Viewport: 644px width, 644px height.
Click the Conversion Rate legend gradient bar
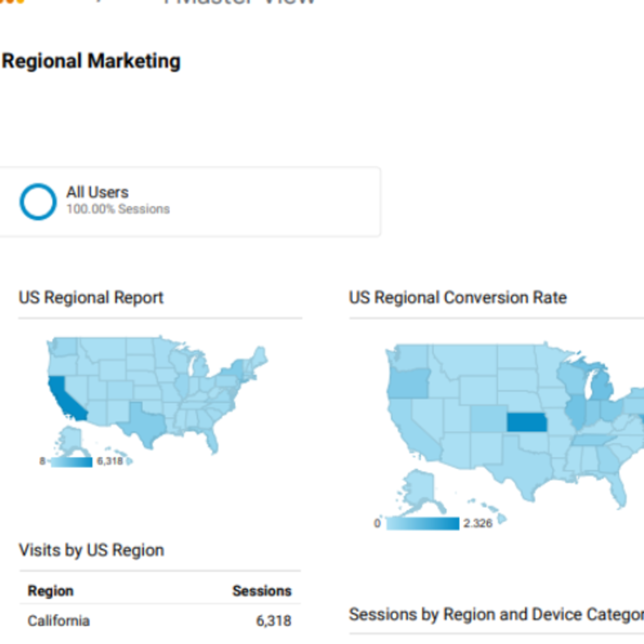pyautogui.click(x=423, y=523)
